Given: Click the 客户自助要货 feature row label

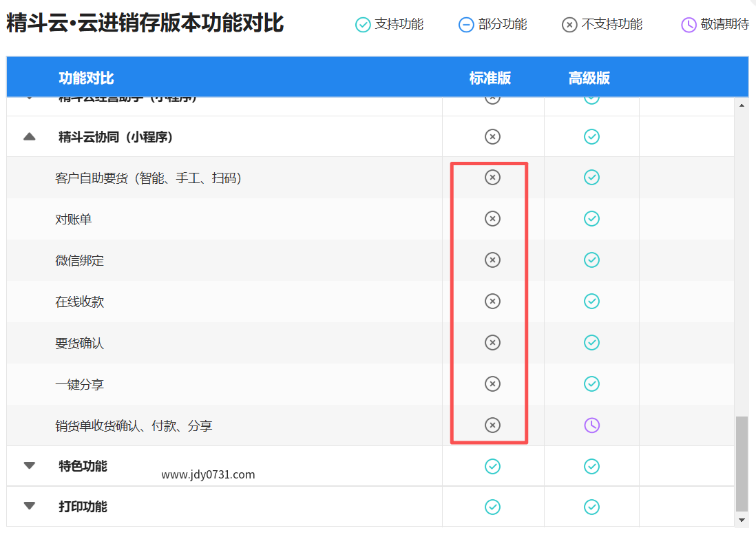Looking at the screenshot, I should [148, 178].
